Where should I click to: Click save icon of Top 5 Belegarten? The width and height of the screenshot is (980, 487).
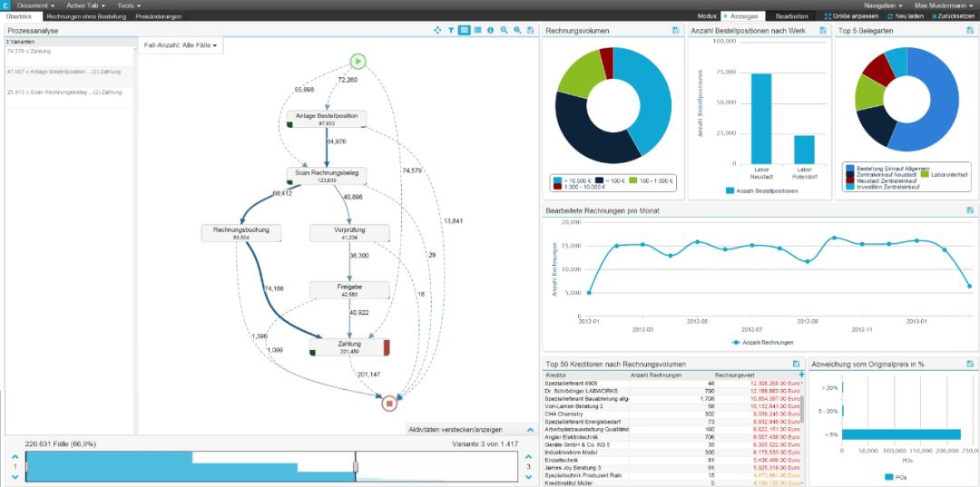pyautogui.click(x=969, y=30)
